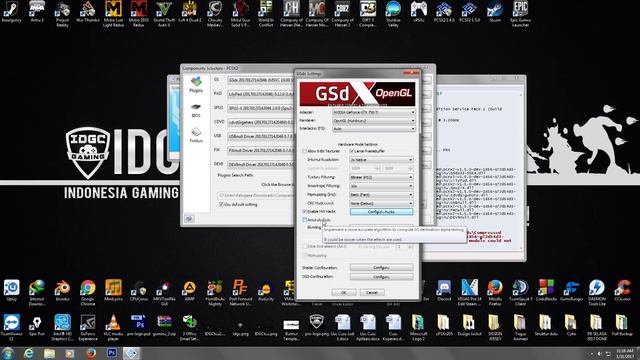Open Google Chrome desktop shortcut
This screenshot has width=640, height=360.
point(88,292)
